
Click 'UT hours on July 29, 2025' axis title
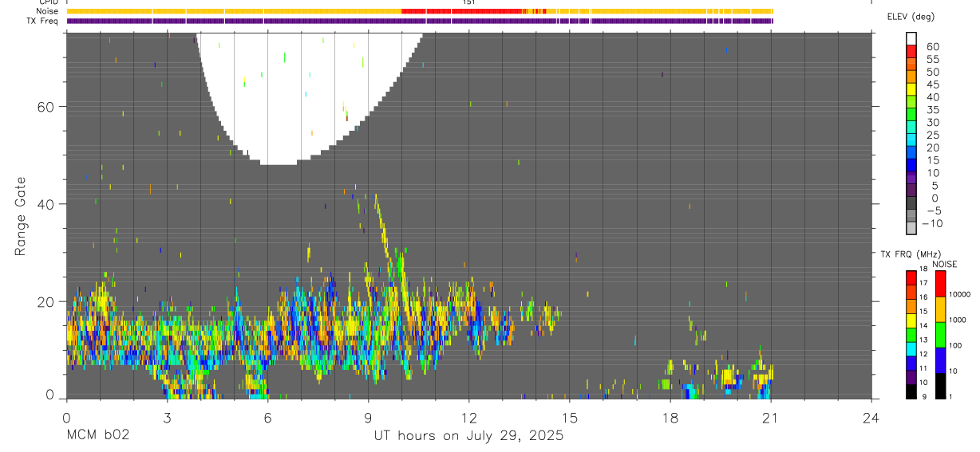click(468, 435)
